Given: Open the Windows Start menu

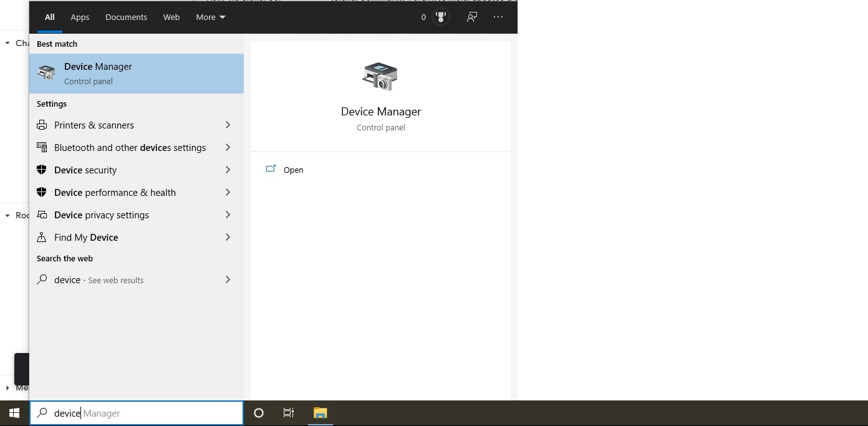Looking at the screenshot, I should tap(14, 413).
